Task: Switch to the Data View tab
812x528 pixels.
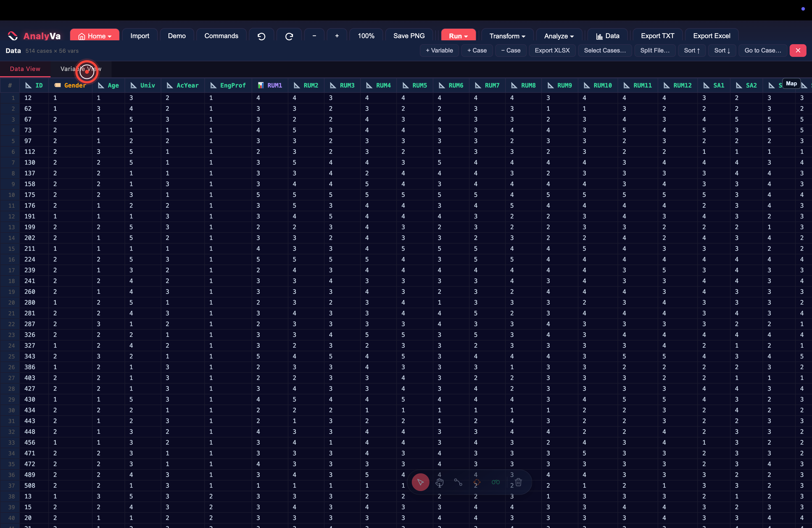Action: (x=25, y=69)
